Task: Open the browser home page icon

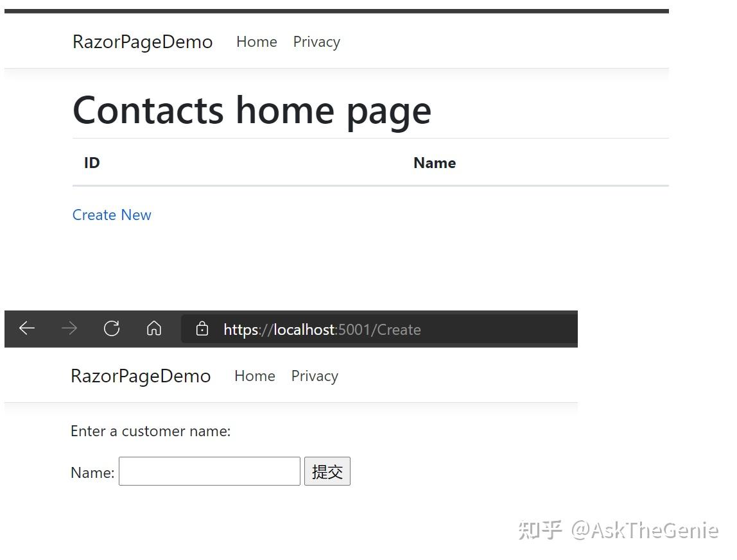Action: point(154,328)
